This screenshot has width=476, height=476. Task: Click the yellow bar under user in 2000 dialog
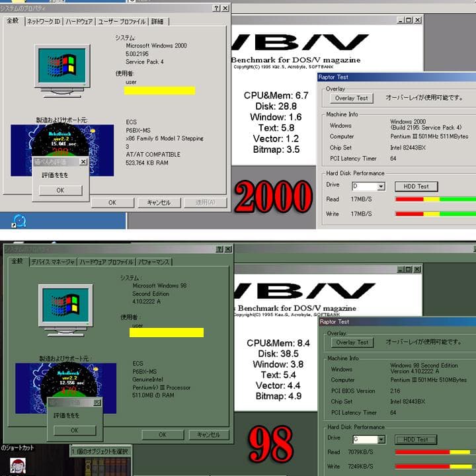tap(160, 91)
